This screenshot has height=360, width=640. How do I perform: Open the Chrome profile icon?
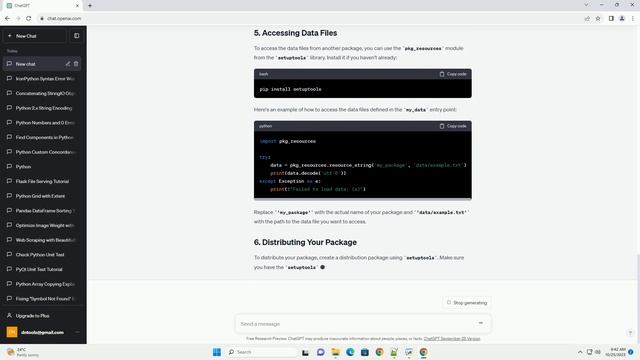622,18
